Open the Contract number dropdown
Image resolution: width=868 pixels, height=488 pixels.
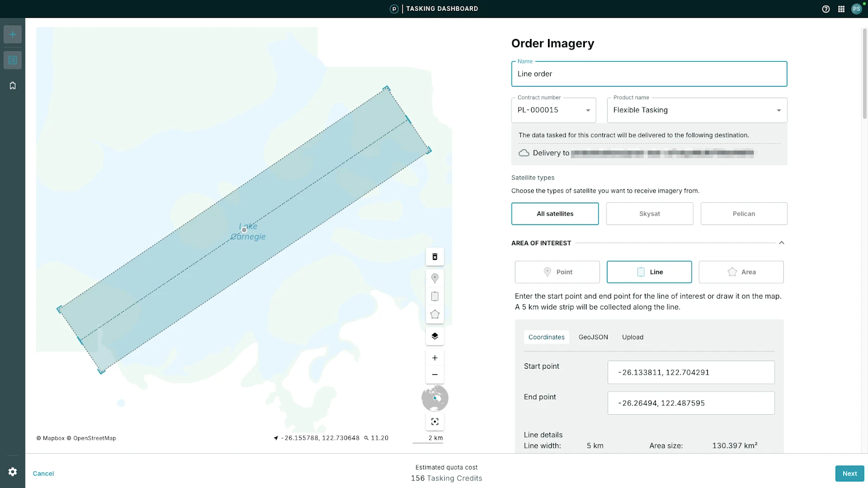click(553, 110)
